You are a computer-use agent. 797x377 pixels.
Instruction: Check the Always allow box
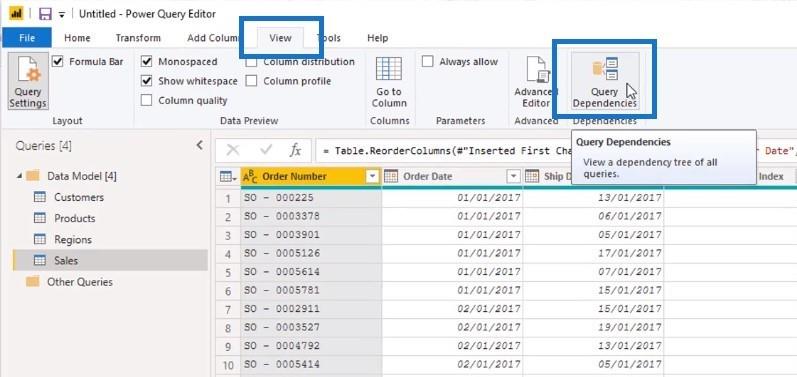pyautogui.click(x=427, y=61)
